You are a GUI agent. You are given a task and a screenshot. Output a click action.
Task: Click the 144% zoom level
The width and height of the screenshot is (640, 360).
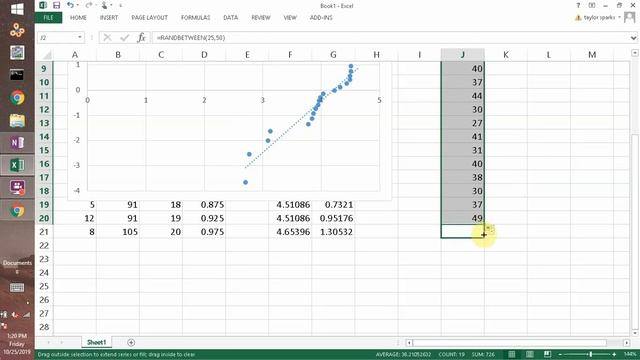630,354
